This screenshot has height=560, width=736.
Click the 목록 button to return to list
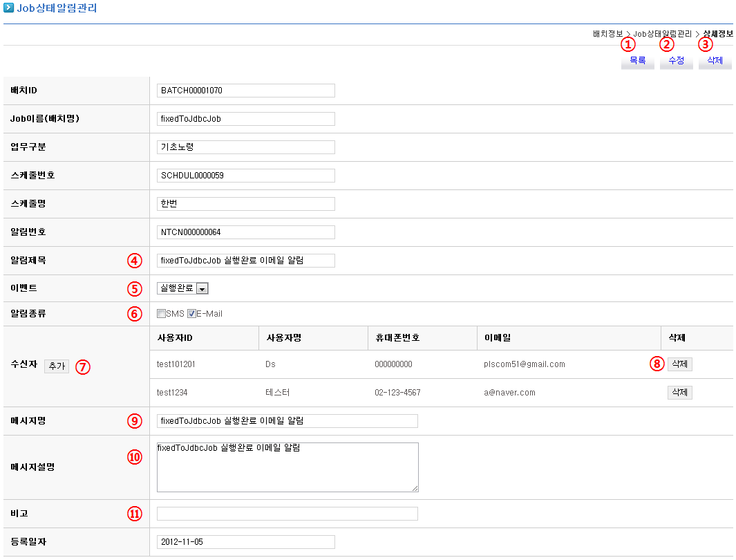(637, 61)
